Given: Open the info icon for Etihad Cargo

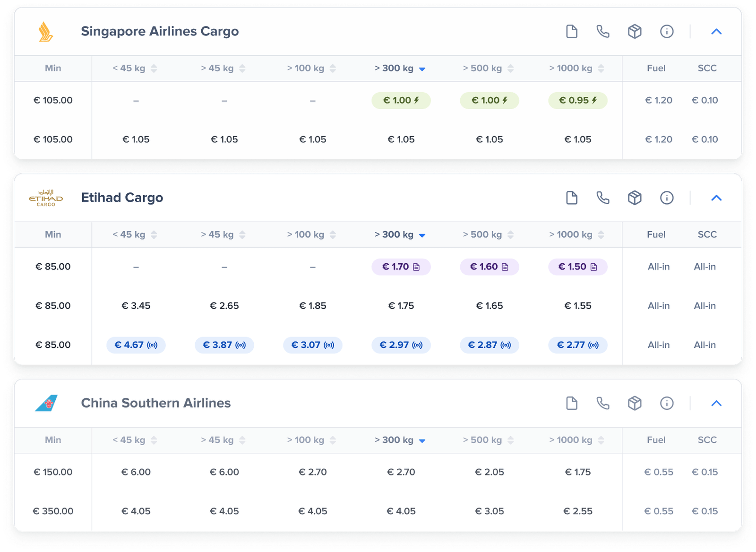Looking at the screenshot, I should pos(667,198).
